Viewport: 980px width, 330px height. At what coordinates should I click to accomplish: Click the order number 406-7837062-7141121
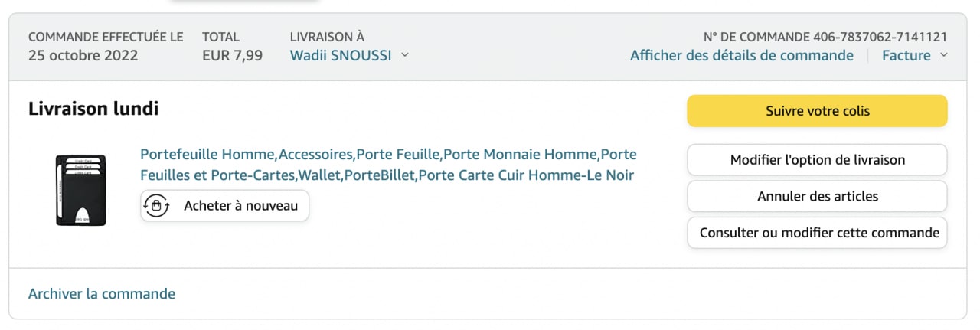point(880,37)
